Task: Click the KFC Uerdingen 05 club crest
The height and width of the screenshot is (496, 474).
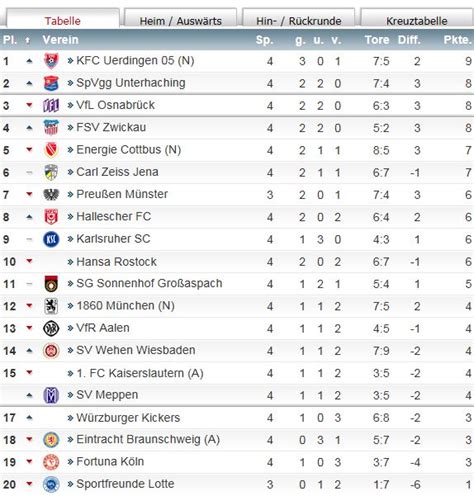Action: (51, 61)
